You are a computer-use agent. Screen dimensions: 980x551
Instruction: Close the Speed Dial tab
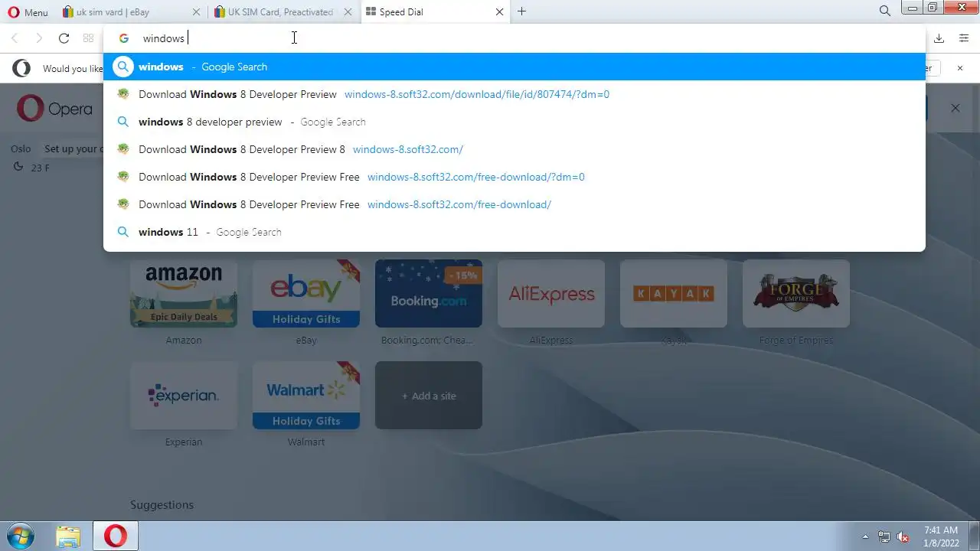click(x=499, y=11)
